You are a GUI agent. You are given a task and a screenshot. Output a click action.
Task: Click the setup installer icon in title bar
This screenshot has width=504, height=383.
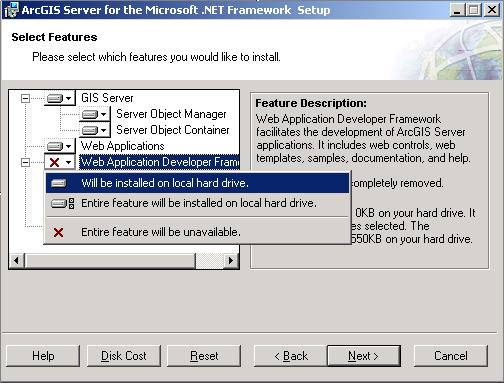pyautogui.click(x=11, y=10)
